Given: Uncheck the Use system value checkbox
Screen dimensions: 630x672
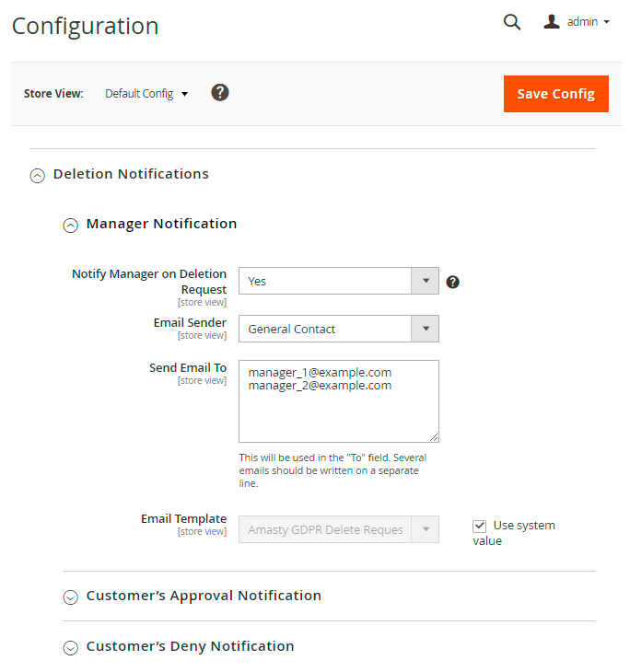Looking at the screenshot, I should [x=479, y=526].
